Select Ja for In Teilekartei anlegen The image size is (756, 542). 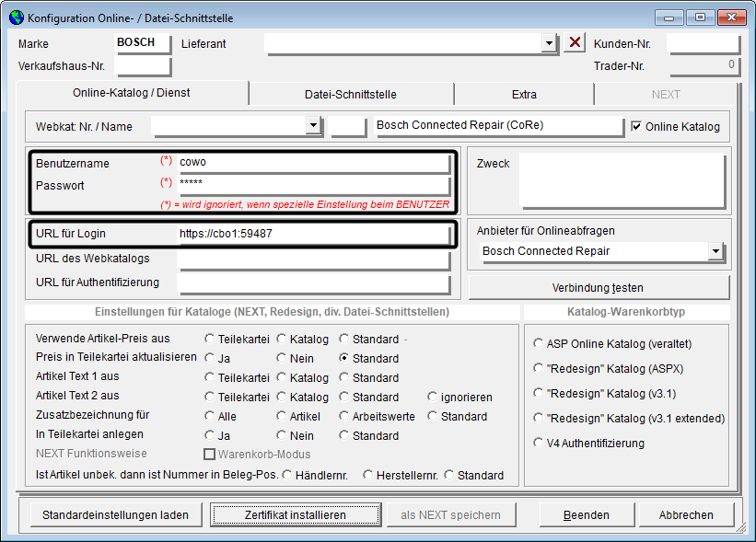point(209,435)
